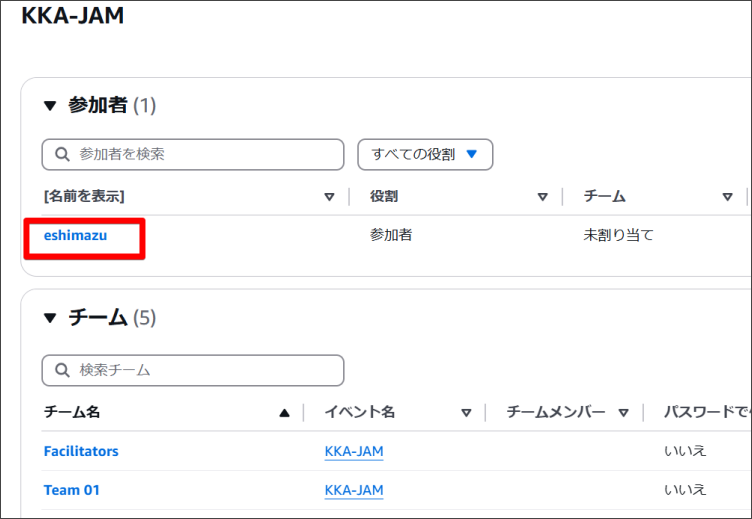
Task: Click the team search magnifier icon
Action: [x=63, y=370]
